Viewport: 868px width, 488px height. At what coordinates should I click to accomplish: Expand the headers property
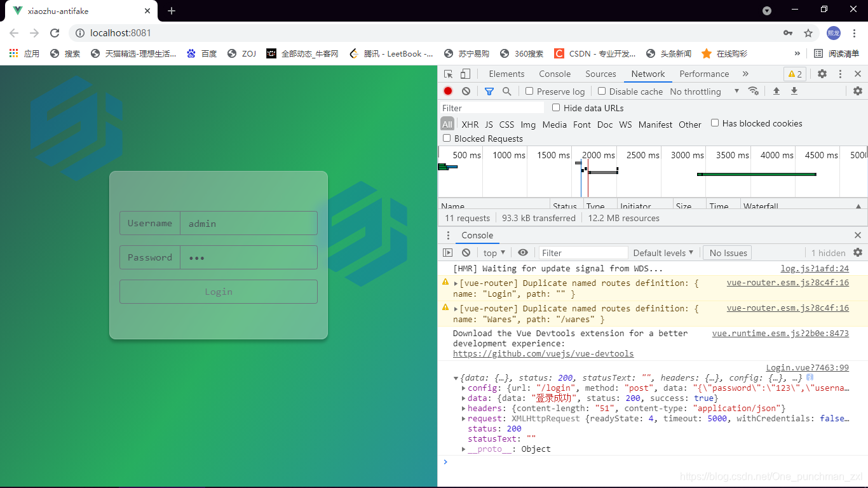[x=463, y=409]
